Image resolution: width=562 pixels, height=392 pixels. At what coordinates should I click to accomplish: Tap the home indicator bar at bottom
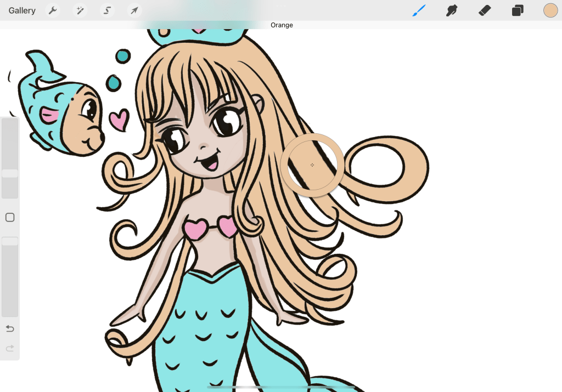(x=281, y=387)
